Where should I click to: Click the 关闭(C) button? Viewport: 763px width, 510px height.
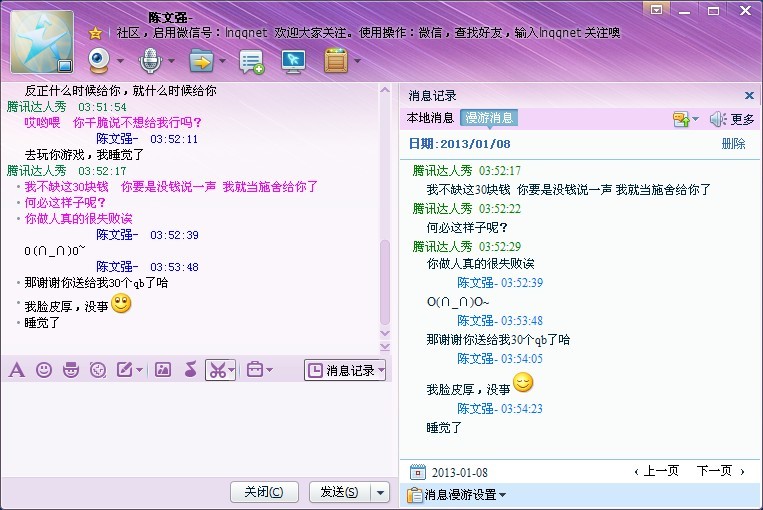(264, 492)
